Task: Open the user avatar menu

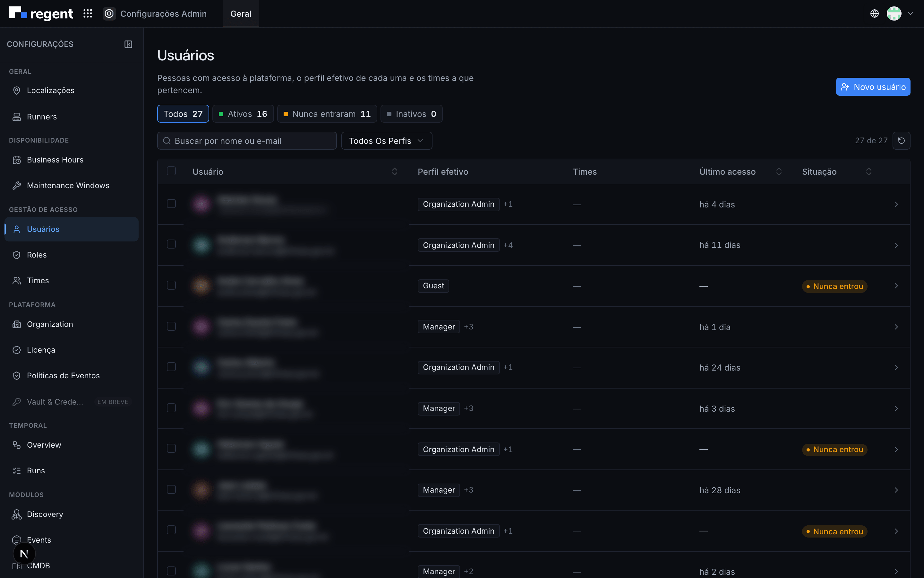Action: [x=894, y=14]
